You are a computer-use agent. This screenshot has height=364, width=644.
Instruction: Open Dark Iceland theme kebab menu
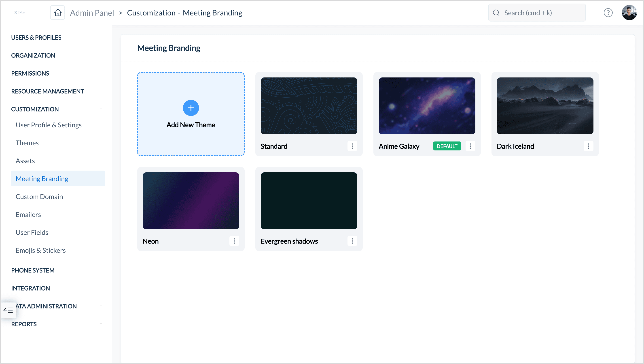click(588, 146)
